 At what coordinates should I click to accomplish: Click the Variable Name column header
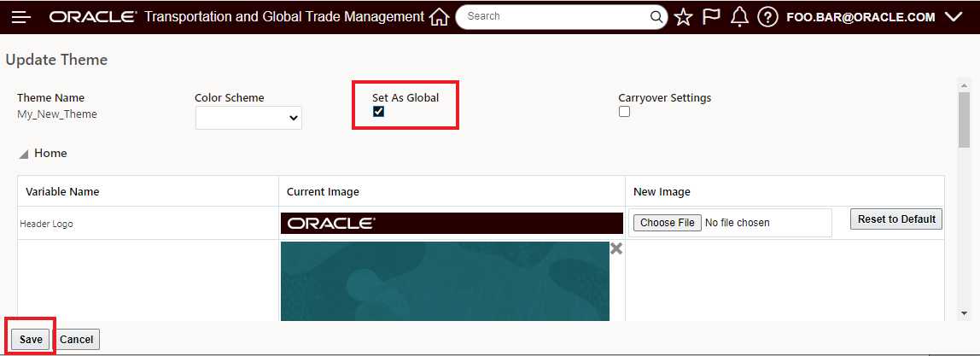62,192
